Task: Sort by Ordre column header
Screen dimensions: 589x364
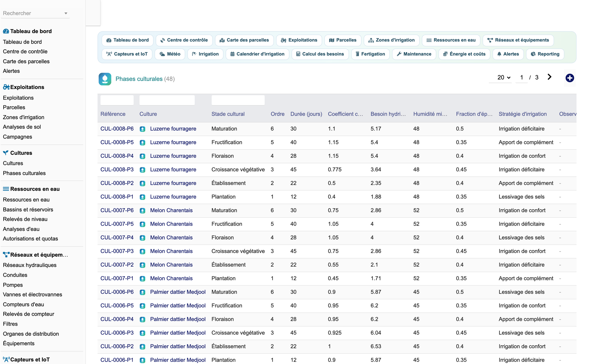Action: 278,114
